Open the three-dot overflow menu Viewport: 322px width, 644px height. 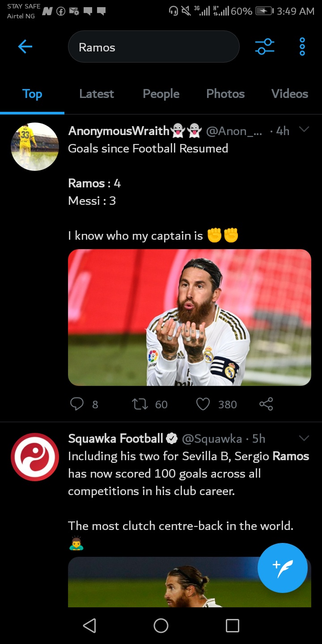(302, 47)
